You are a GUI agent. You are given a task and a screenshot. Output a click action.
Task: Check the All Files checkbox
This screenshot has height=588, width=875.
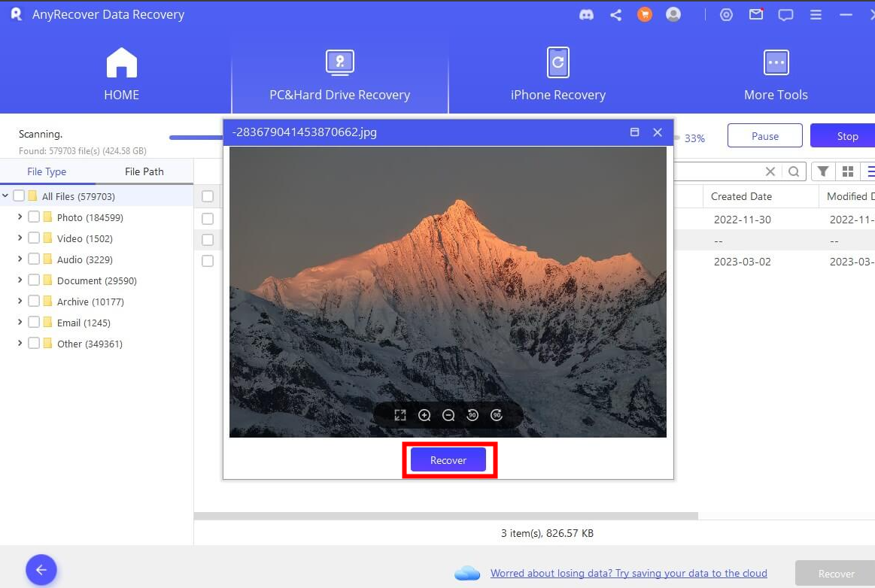coord(17,196)
